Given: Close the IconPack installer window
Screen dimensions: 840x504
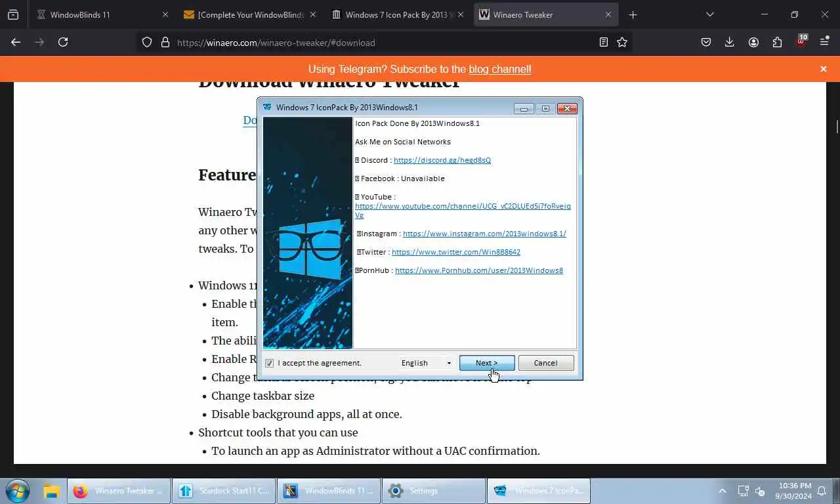Looking at the screenshot, I should click(567, 108).
